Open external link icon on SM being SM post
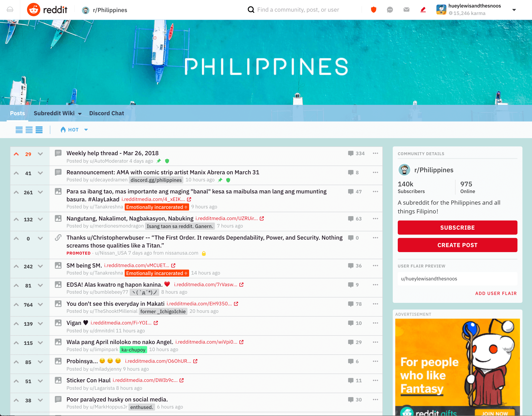Screen dimensions: 532x416 173,265
